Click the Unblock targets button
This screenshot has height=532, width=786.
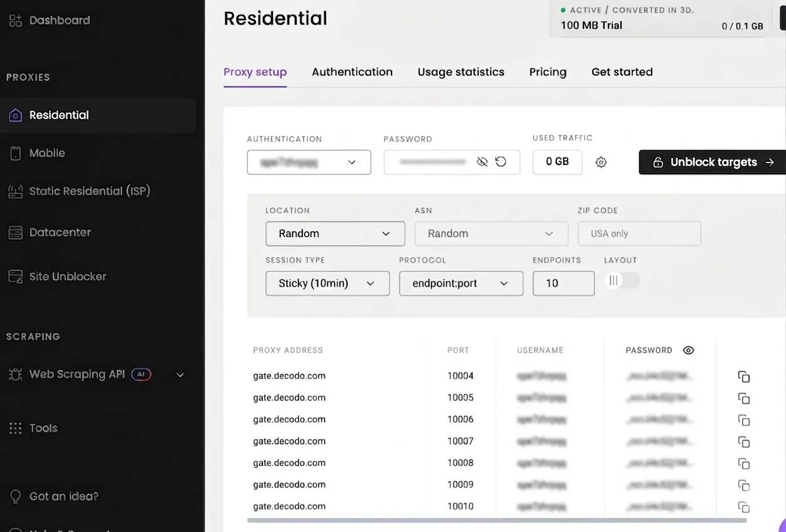click(x=713, y=162)
